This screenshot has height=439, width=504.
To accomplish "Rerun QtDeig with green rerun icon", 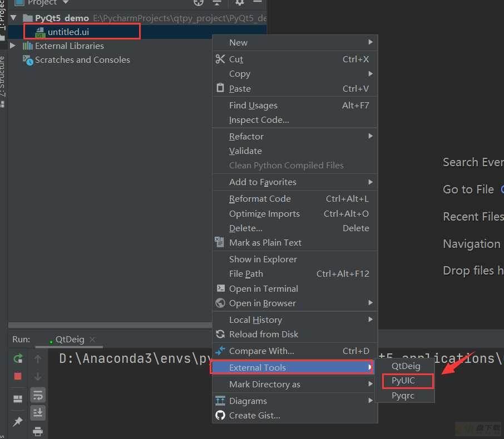I will point(18,358).
